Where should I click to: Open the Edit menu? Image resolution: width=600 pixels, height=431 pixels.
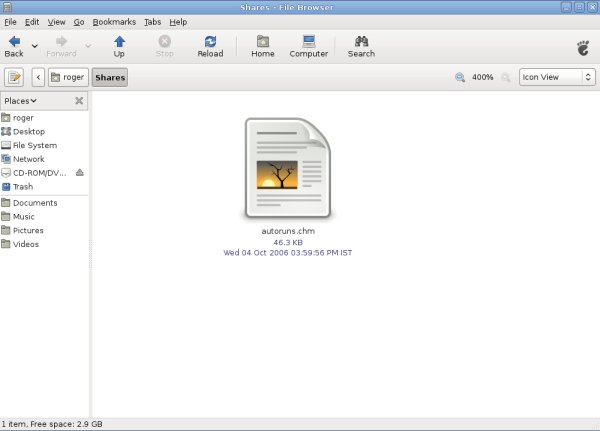pos(32,22)
